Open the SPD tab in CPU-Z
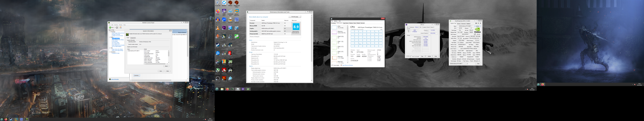The width and height of the screenshot is (644, 121). pos(421,27)
